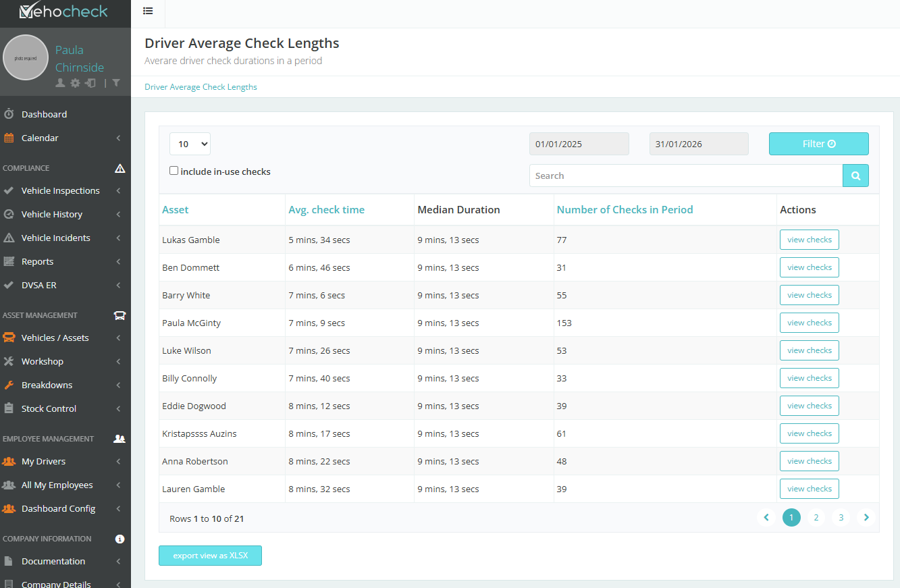This screenshot has width=900, height=588.
Task: Click the Dashboard stopwatch icon
Action: click(9, 114)
